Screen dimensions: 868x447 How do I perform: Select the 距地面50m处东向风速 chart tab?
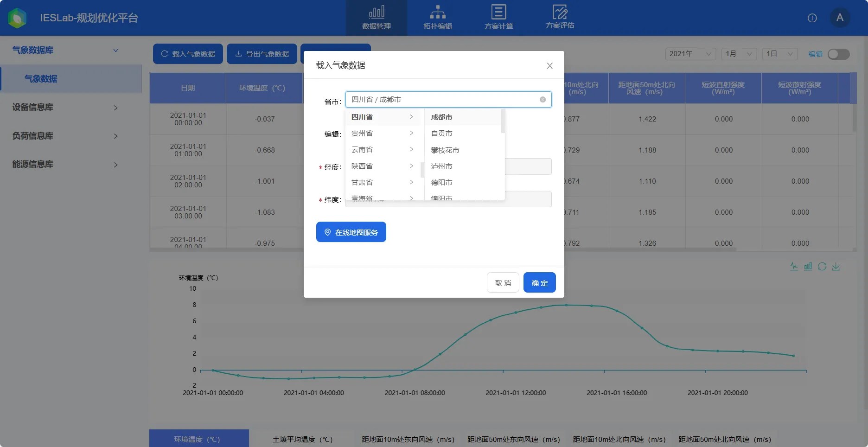pos(514,439)
